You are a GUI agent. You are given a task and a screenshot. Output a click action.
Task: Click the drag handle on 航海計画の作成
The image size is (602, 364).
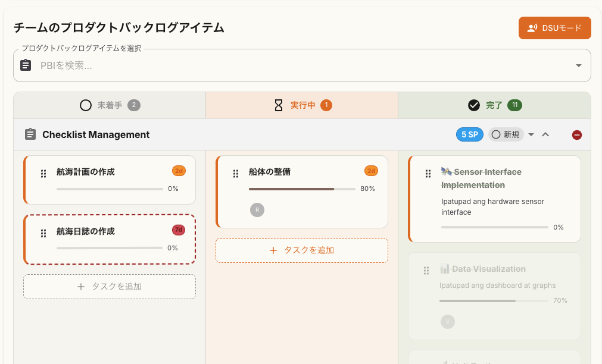(43, 174)
